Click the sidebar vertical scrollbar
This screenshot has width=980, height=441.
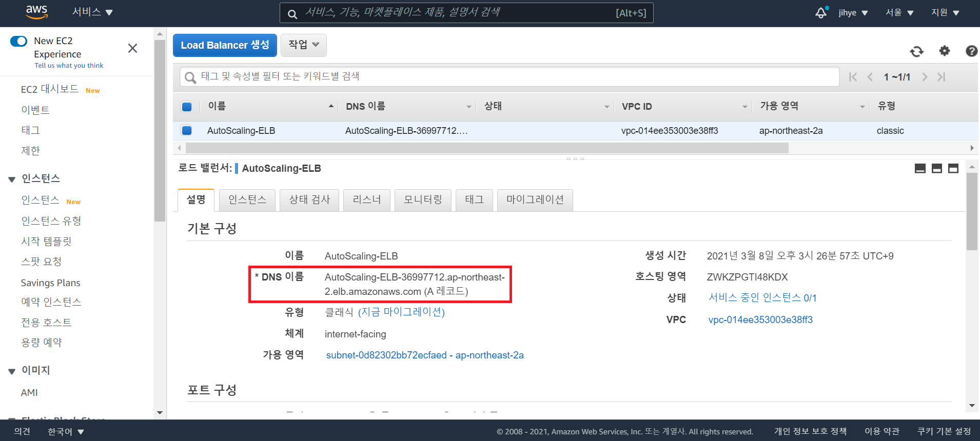[160, 131]
